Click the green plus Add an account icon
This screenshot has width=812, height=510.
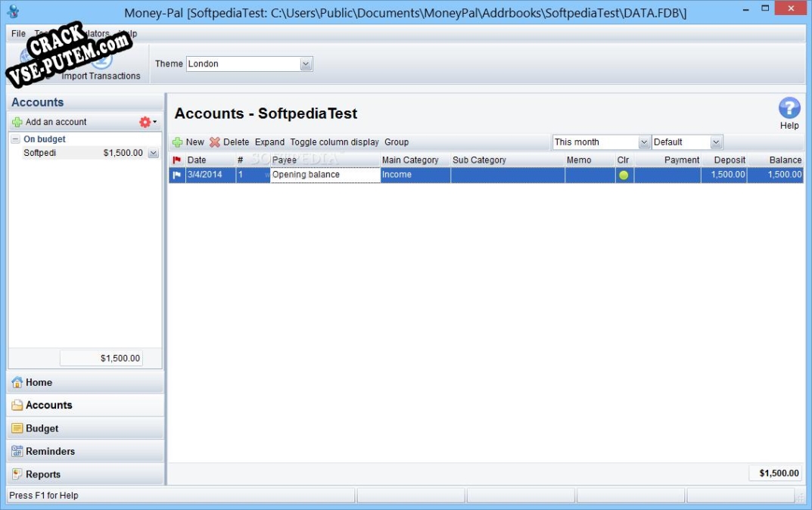[17, 122]
